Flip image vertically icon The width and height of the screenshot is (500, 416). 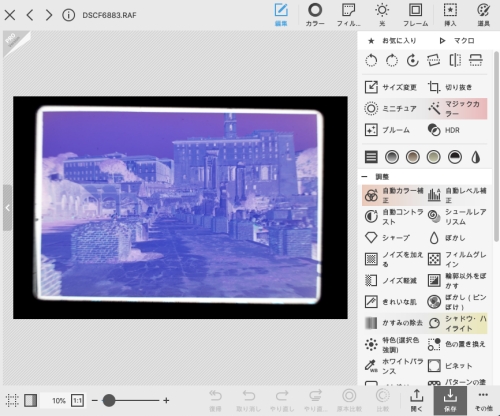(x=476, y=60)
